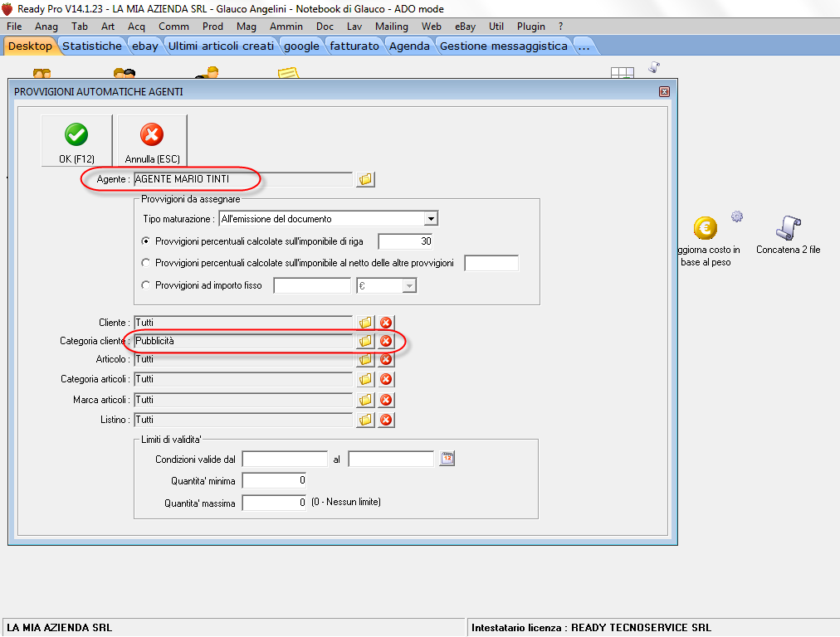
Task: Clear the Articolo field with red X
Action: coord(386,359)
